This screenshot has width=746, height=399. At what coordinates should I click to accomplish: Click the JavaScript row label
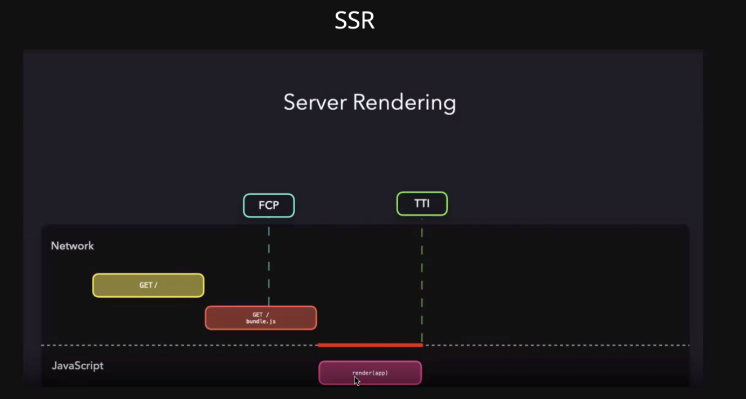(78, 366)
